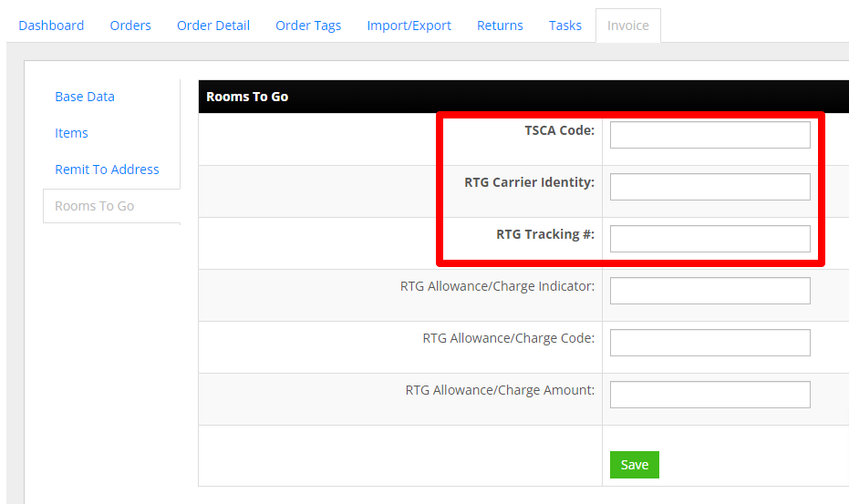Select the Invoice tab
Image resolution: width=849 pixels, height=504 pixels.
coord(628,26)
